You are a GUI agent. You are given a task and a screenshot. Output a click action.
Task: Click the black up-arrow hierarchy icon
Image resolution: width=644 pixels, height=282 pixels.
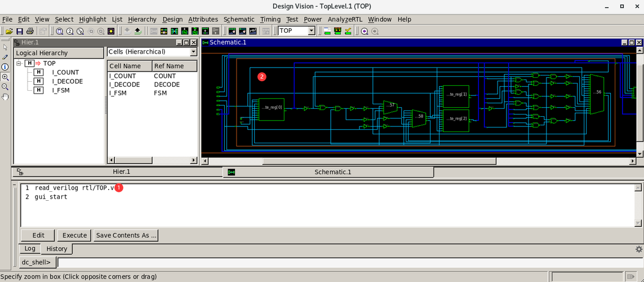(138, 31)
